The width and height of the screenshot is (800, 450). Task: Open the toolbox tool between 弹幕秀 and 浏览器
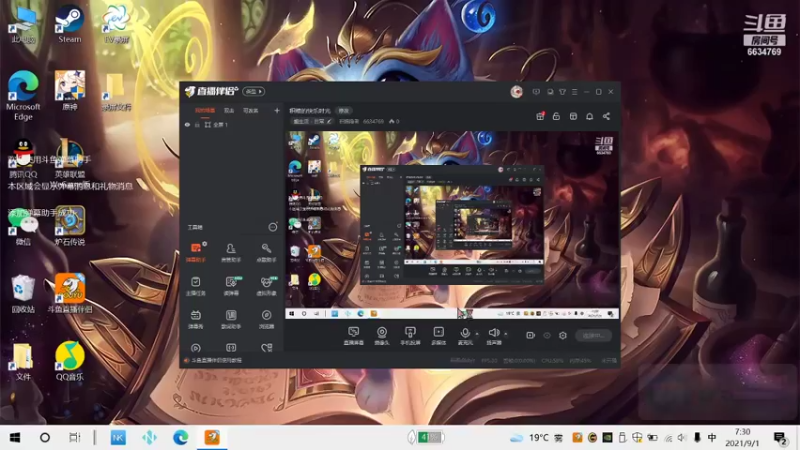pyautogui.click(x=231, y=319)
